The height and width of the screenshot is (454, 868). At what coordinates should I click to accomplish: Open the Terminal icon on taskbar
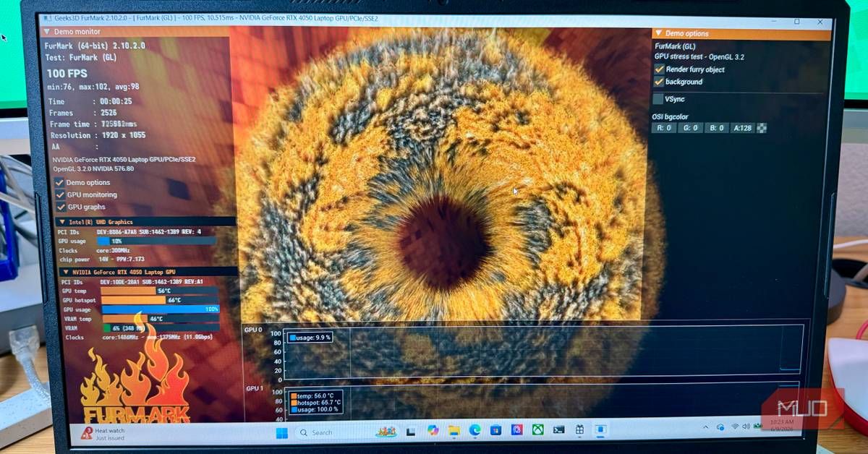(x=558, y=429)
